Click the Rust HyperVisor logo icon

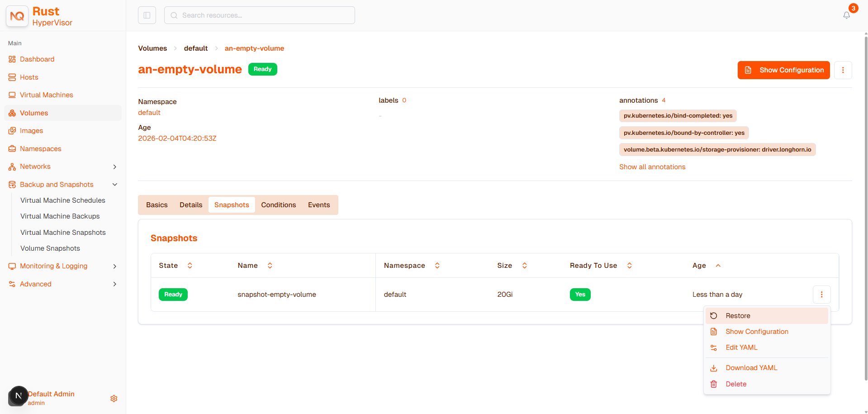[x=17, y=16]
